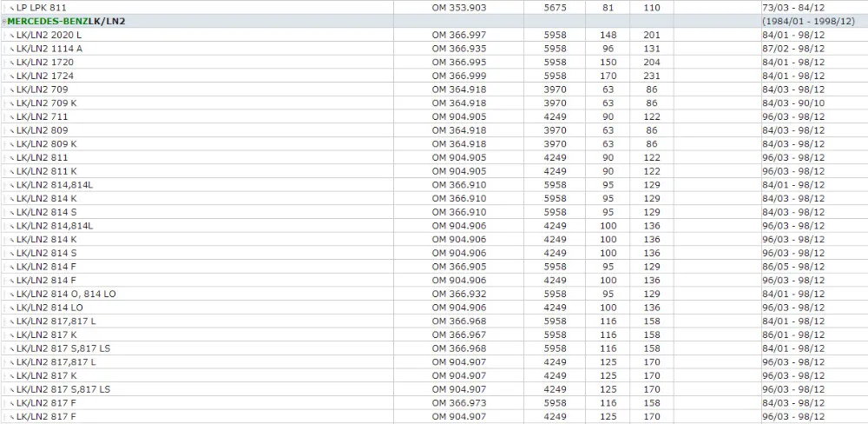Select LK/LN2 817 S,817 LS with engine OM 904.907
Screen dimensions: 868x424
pos(63,389)
